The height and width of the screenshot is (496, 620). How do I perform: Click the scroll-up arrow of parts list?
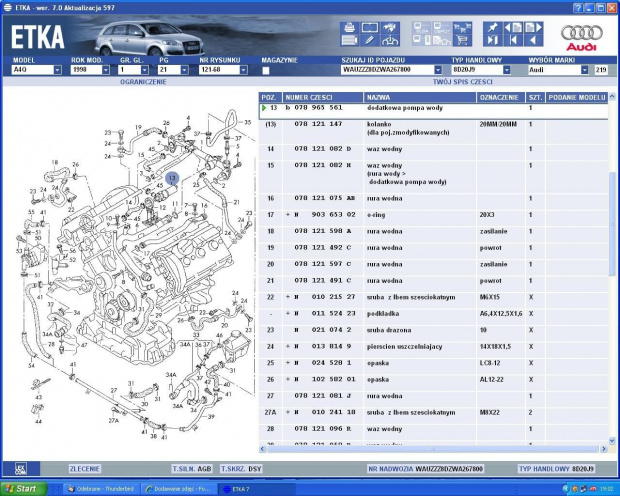612,97
